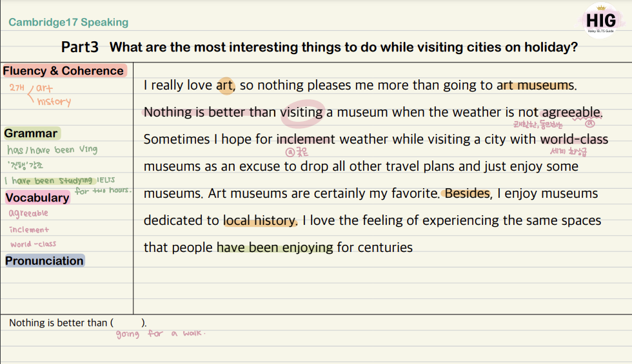Screen dimensions: 632x364
Task: Click the blank in Nothing is better than
Action: click(128, 323)
